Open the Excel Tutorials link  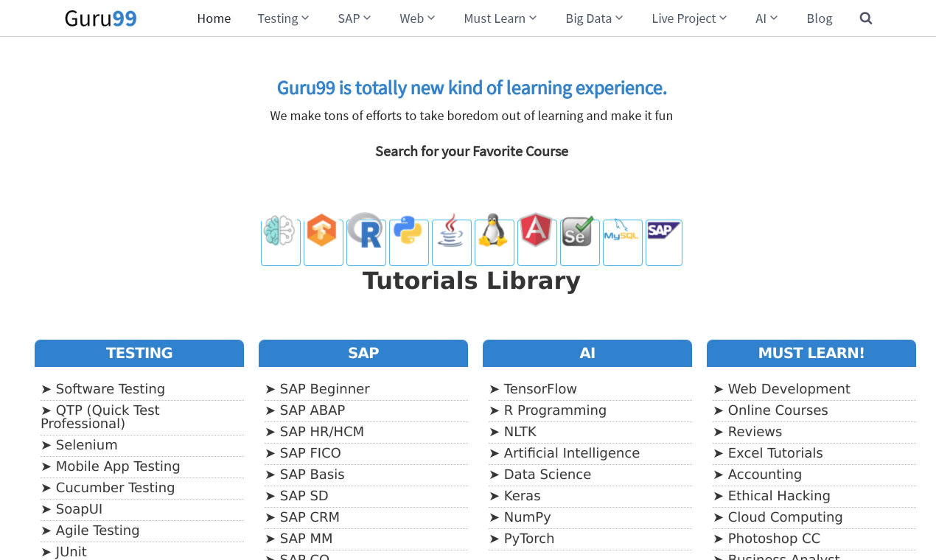[x=775, y=453]
